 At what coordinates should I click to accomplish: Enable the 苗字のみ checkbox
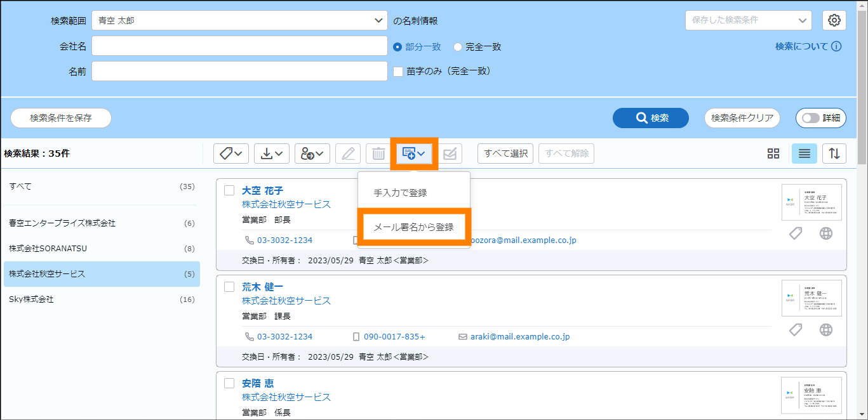pos(398,72)
